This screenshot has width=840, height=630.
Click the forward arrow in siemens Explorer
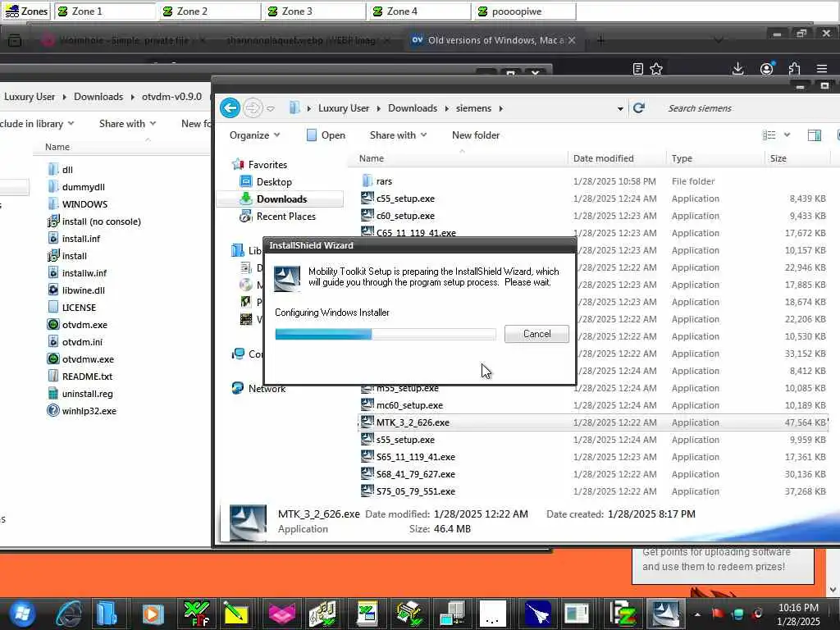point(253,108)
